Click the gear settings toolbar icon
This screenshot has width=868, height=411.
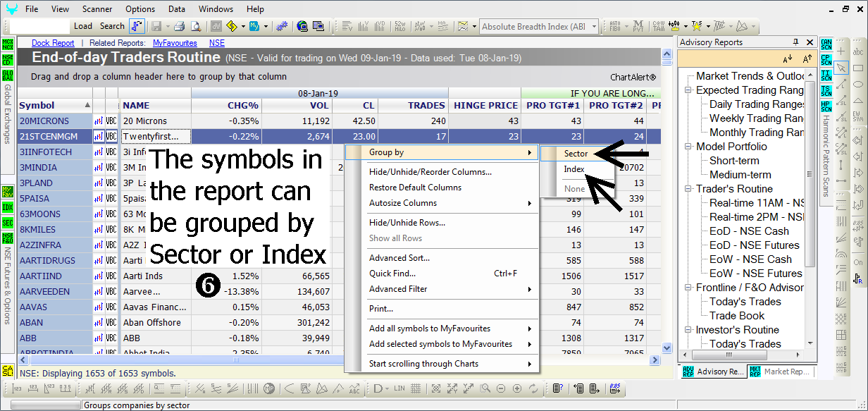[282, 27]
